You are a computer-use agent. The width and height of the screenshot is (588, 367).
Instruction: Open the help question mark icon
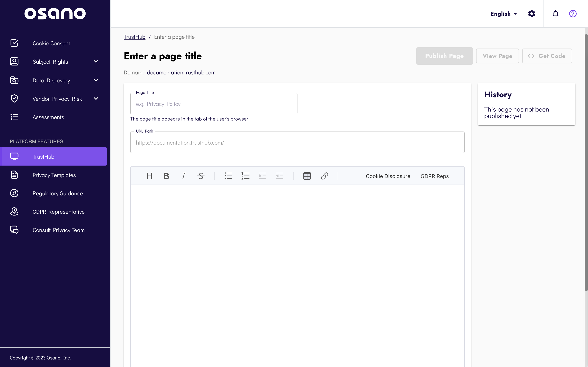573,14
